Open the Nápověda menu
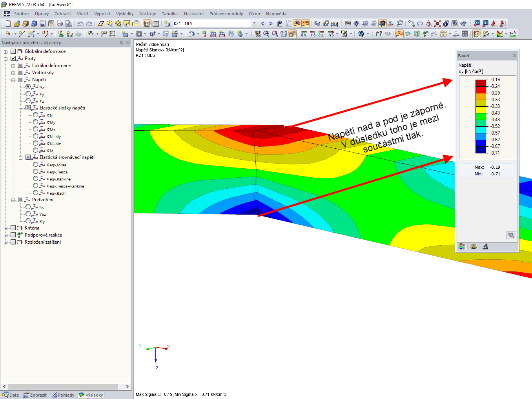This screenshot has width=532, height=399. [276, 14]
